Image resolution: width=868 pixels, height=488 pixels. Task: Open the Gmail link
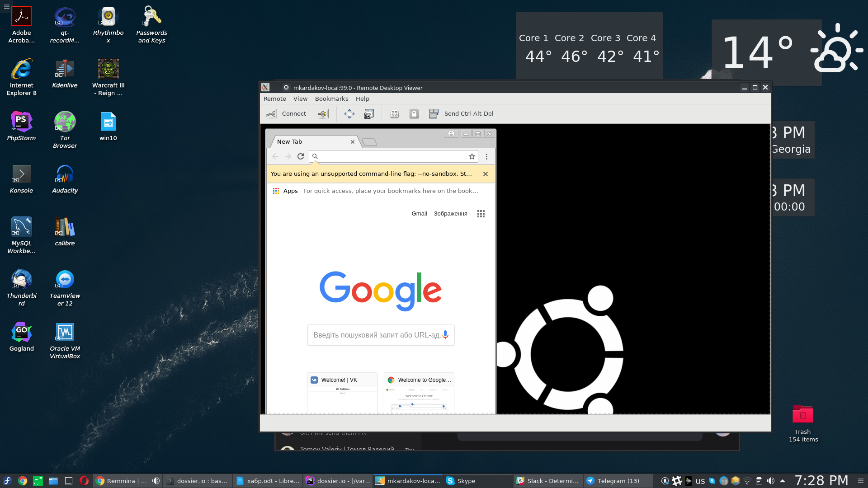coord(419,214)
